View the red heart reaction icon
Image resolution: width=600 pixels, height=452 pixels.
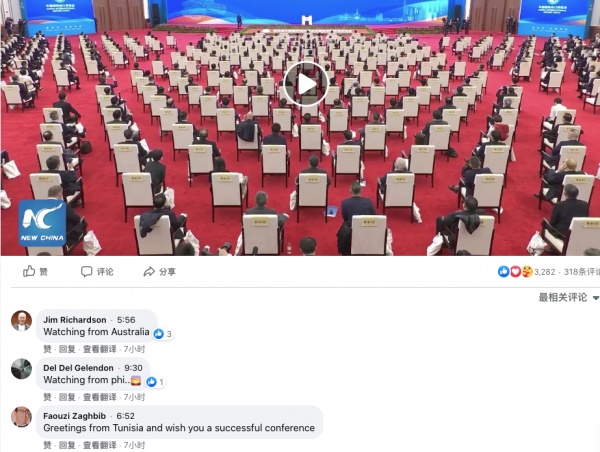(x=515, y=271)
